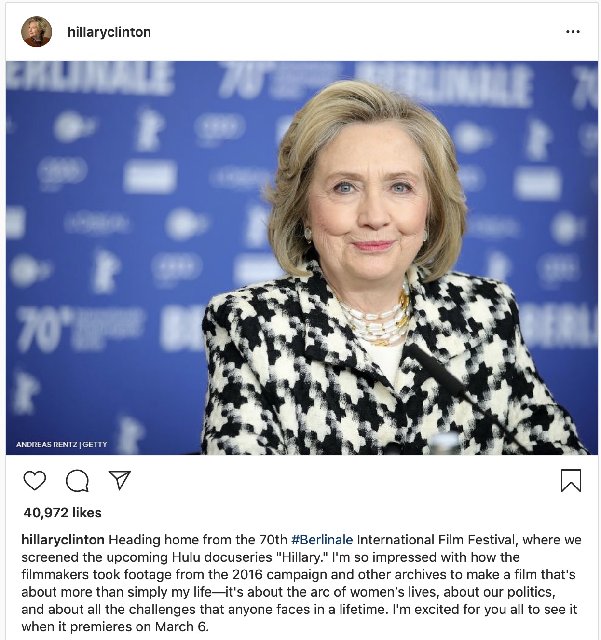This screenshot has width=601, height=640.
Task: Click the main post photo
Action: [x=302, y=258]
